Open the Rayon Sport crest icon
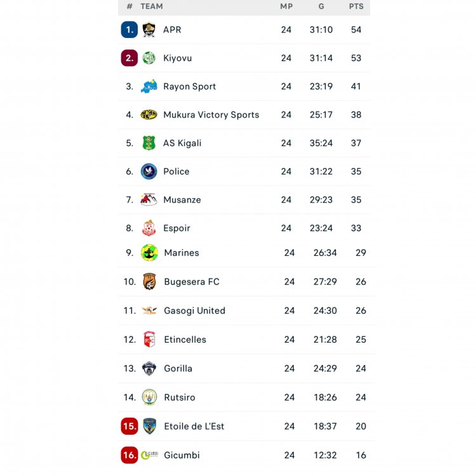This screenshot has width=476, height=476. (149, 86)
